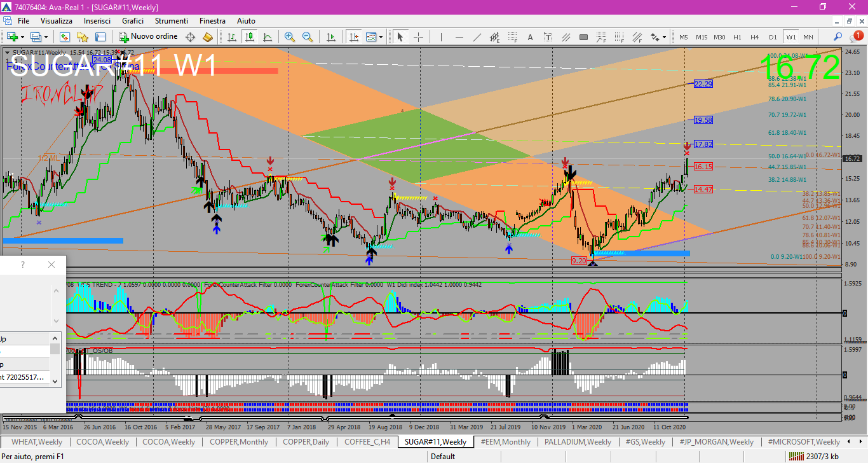Open the File menu
Image resolution: width=868 pixels, height=463 pixels.
click(24, 21)
